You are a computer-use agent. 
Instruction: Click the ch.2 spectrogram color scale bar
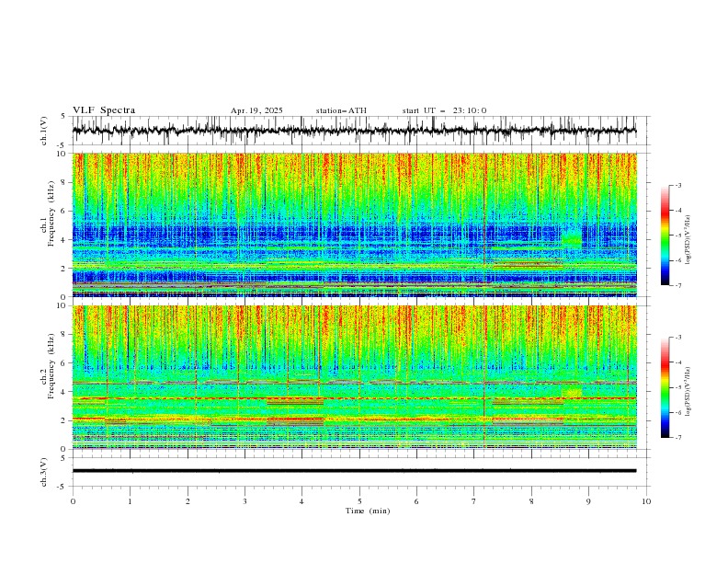665,387
